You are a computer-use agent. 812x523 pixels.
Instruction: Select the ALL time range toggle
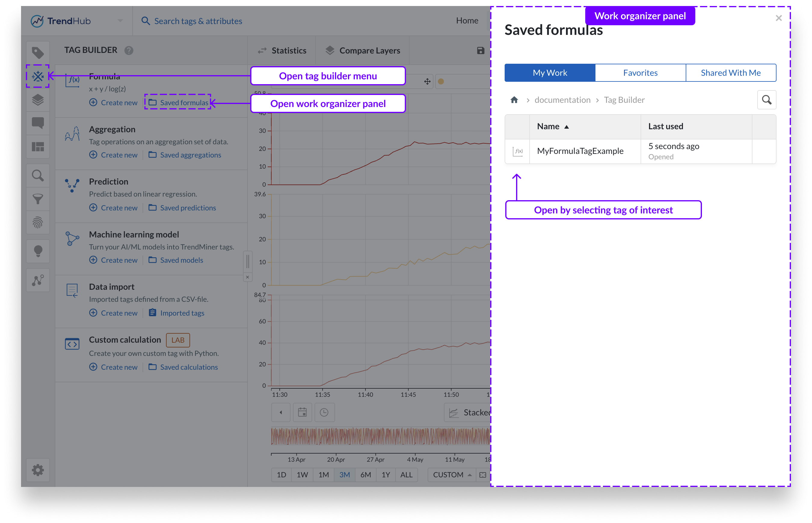pyautogui.click(x=406, y=475)
